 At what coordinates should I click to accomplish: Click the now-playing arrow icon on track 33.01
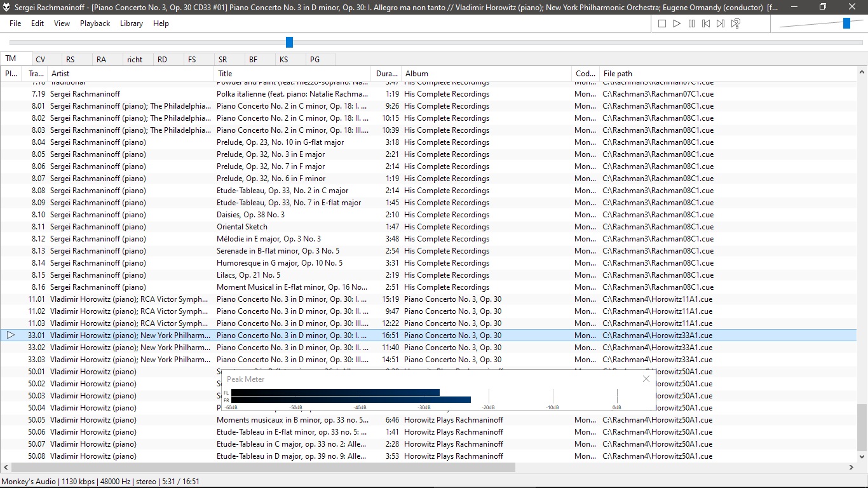[x=10, y=335]
